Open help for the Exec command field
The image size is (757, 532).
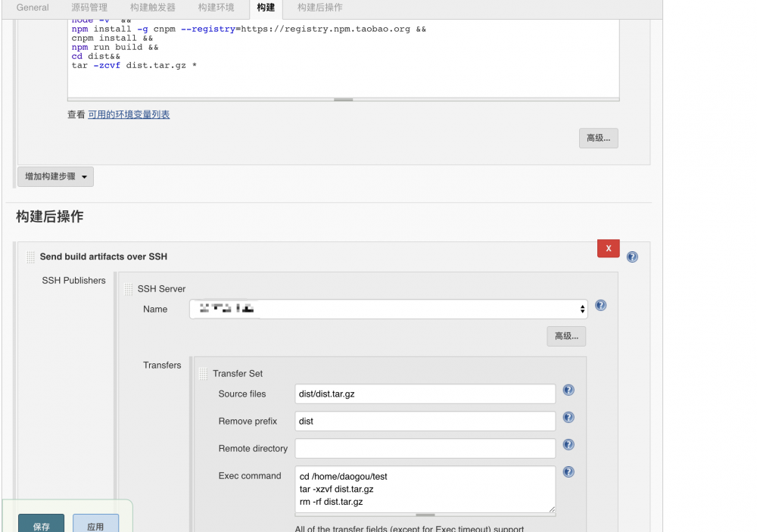click(569, 471)
